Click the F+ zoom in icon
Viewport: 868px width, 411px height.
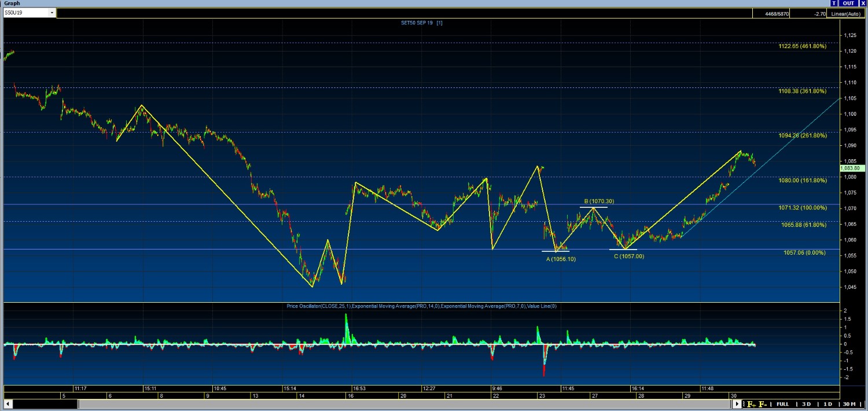[752, 404]
